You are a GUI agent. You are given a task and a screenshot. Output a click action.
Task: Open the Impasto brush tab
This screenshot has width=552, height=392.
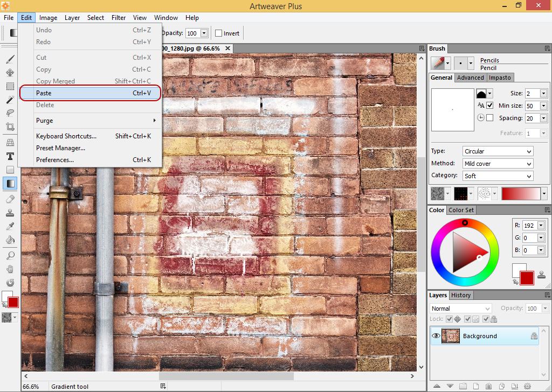[x=500, y=78]
